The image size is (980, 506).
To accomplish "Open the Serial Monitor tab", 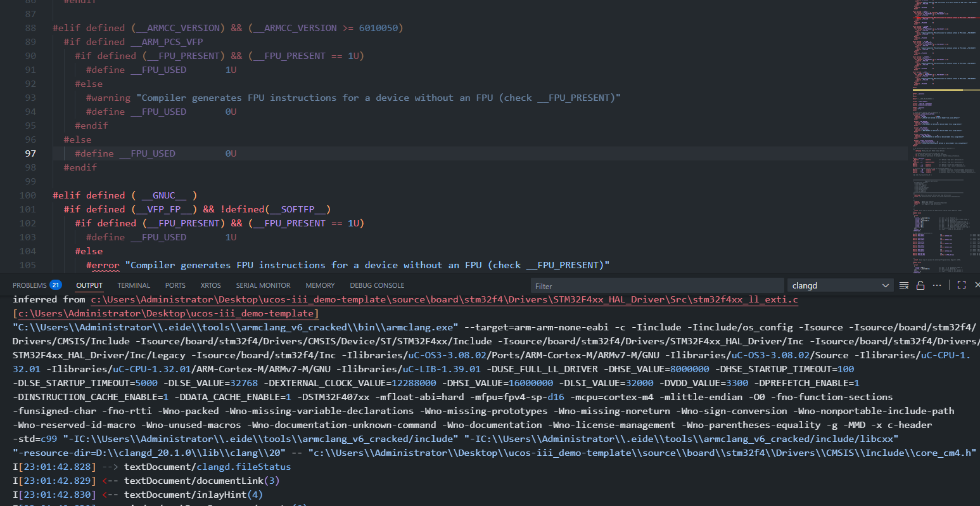I will tap(263, 285).
